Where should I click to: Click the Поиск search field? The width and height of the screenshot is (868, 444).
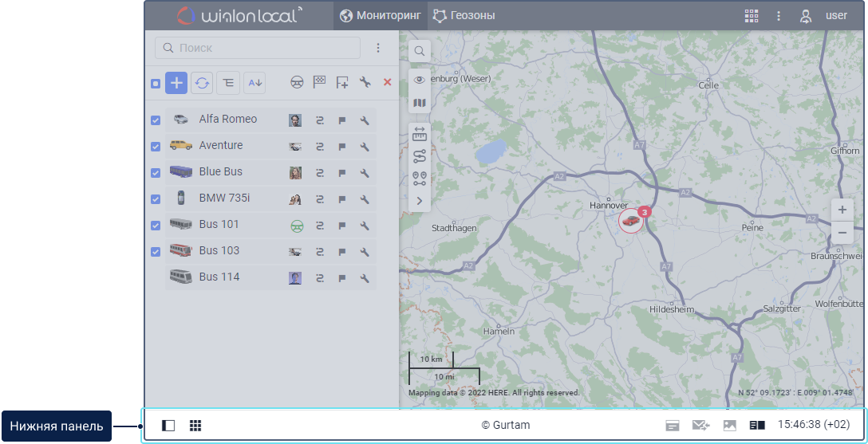tap(258, 48)
